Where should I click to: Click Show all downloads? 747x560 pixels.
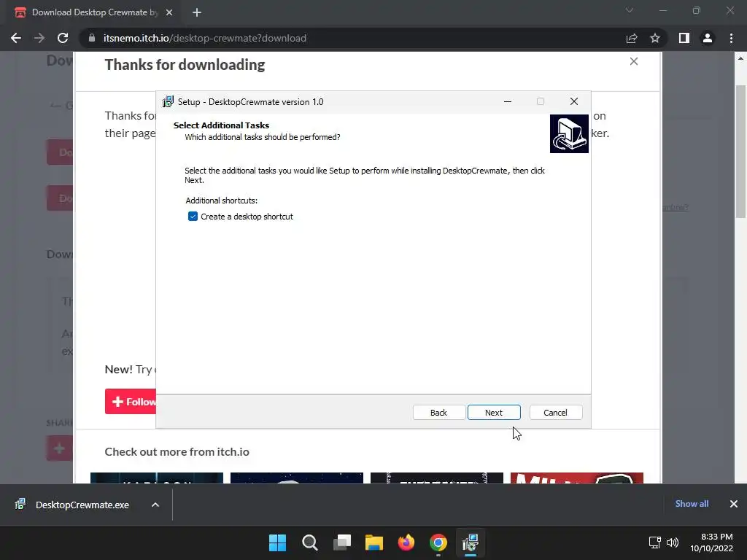click(692, 504)
